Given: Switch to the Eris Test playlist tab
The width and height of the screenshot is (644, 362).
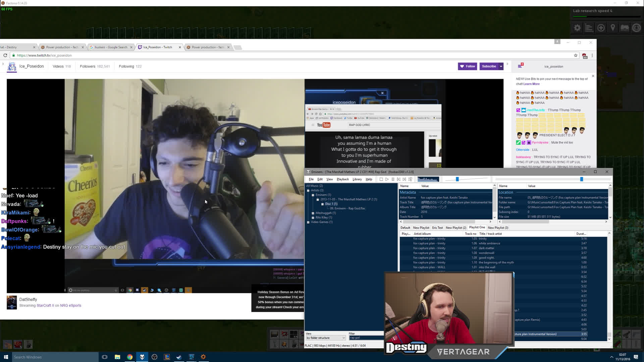Looking at the screenshot, I should [437, 228].
